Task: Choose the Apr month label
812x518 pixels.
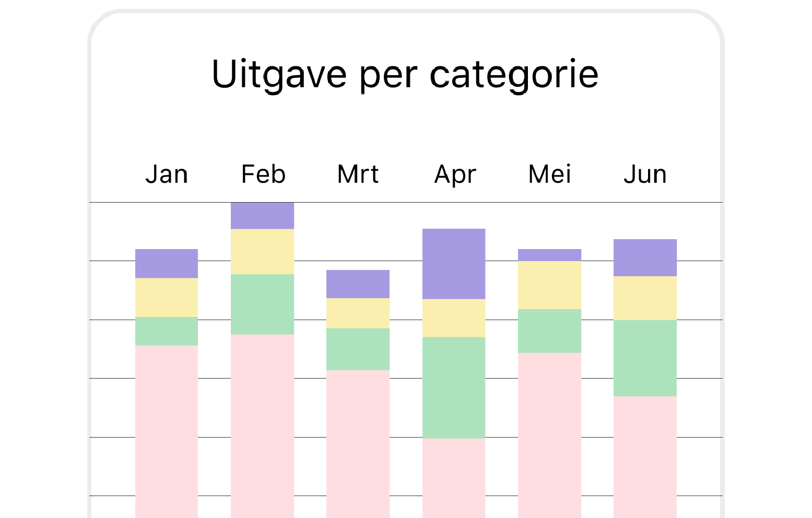Action: coord(455,174)
